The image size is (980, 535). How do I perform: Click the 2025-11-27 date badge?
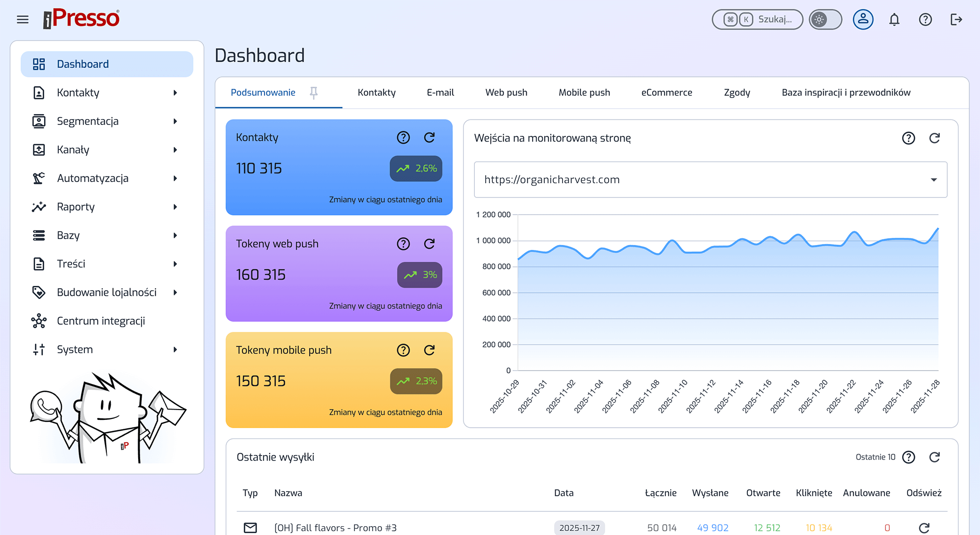pyautogui.click(x=579, y=528)
